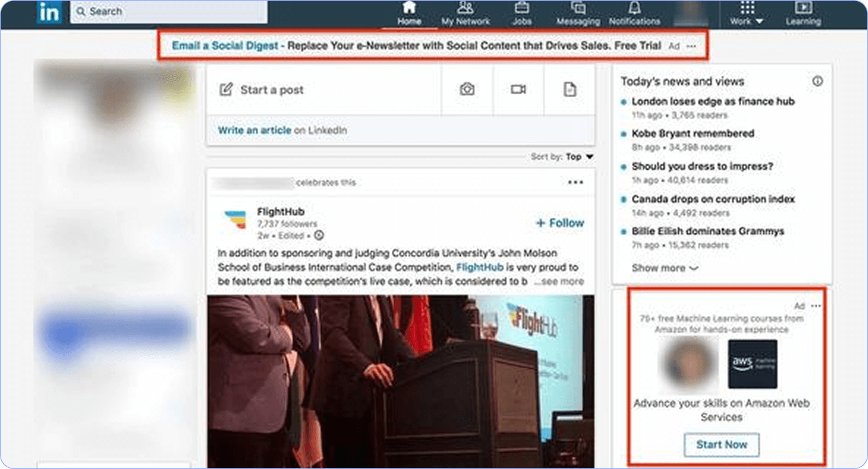Open the Work apps grid dropdown
Screen dimensions: 868x469
(747, 13)
